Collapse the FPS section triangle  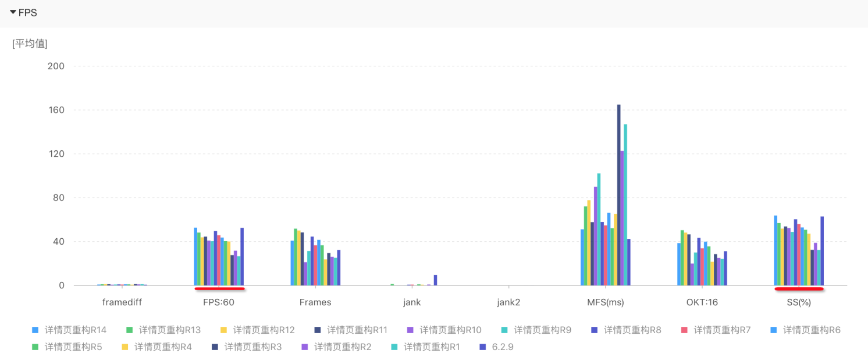click(x=13, y=12)
